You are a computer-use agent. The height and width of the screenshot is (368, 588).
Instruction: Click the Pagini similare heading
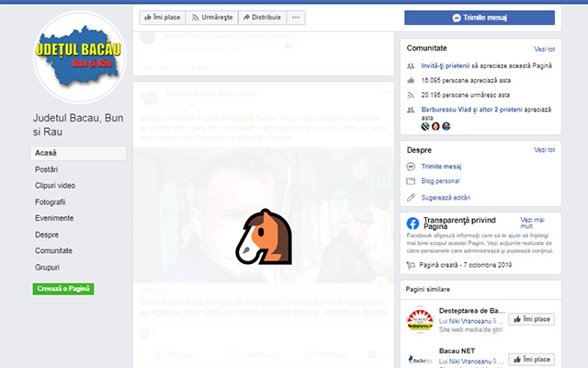click(427, 289)
